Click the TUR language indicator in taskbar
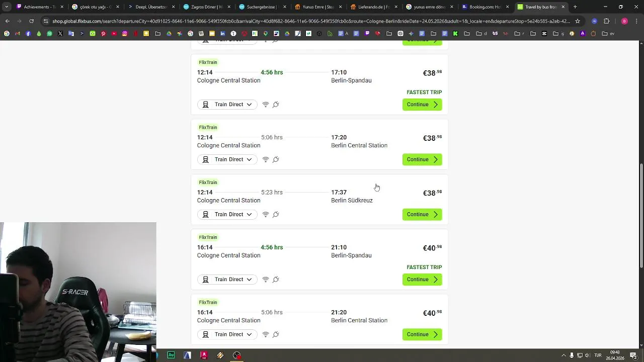Viewport: 644px width, 362px height. click(598, 355)
